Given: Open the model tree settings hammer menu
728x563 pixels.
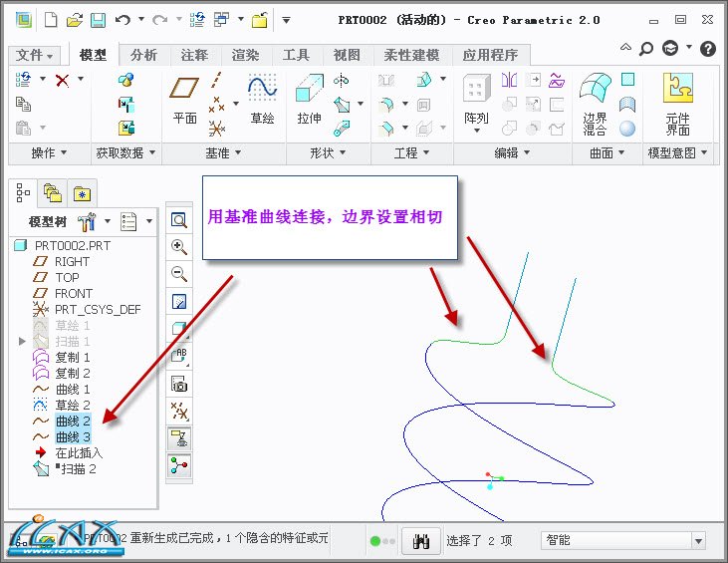Looking at the screenshot, I should (87, 222).
